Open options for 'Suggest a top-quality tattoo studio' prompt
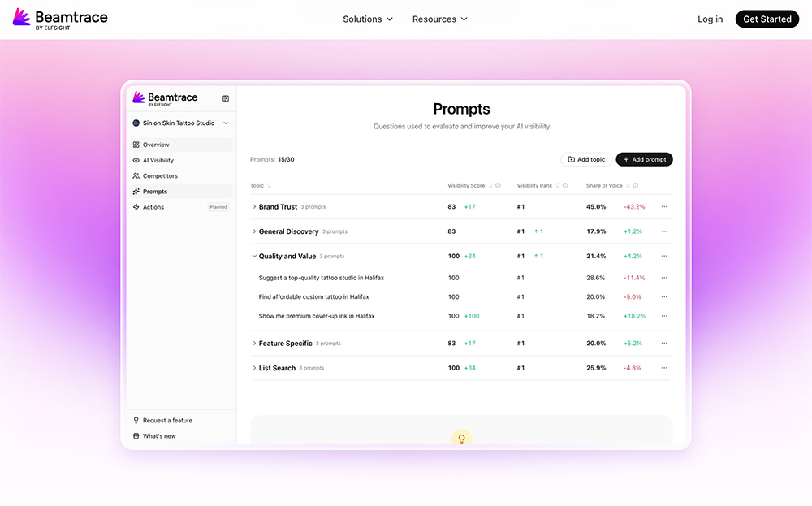This screenshot has width=812, height=506. click(x=664, y=278)
